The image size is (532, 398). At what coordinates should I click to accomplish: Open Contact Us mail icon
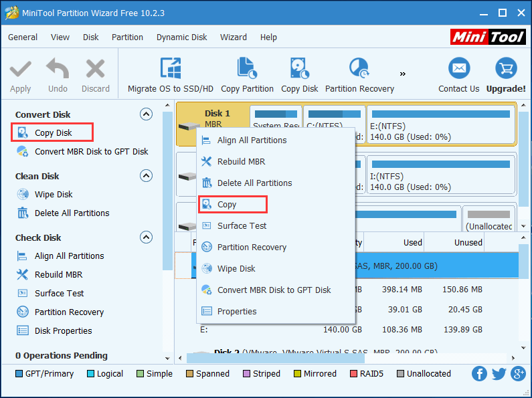point(459,68)
